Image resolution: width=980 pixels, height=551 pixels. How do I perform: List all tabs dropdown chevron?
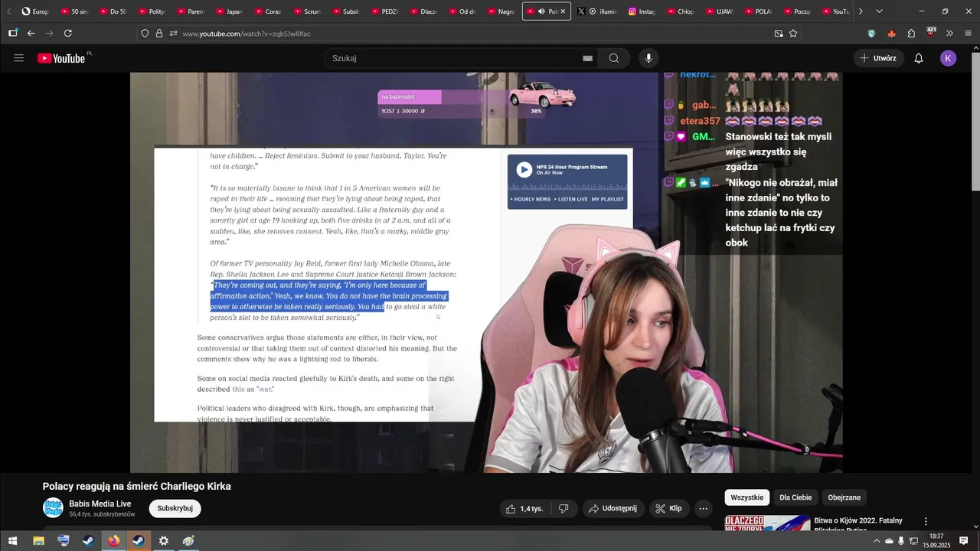pyautogui.click(x=879, y=11)
